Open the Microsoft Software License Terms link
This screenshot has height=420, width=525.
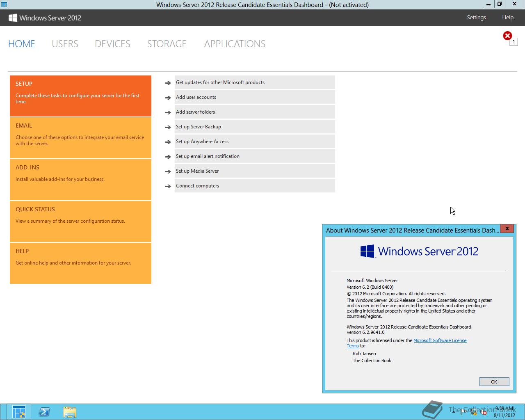click(440, 340)
